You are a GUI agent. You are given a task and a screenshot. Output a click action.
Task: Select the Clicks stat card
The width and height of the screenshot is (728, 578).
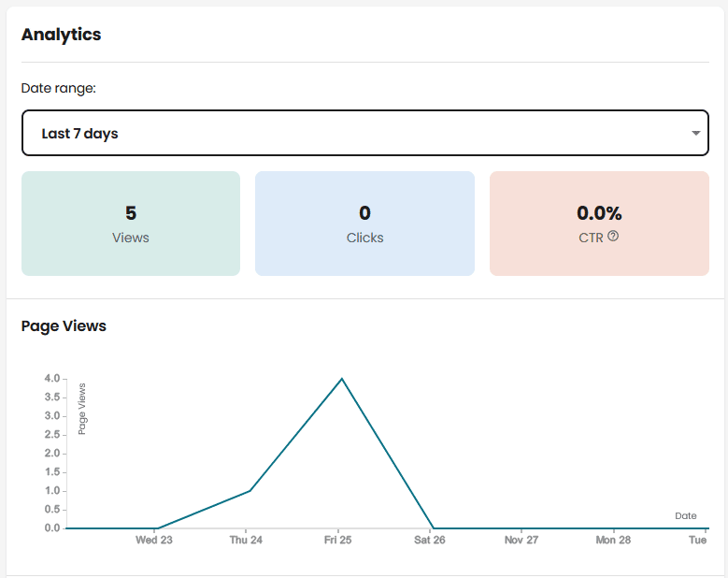coord(364,224)
